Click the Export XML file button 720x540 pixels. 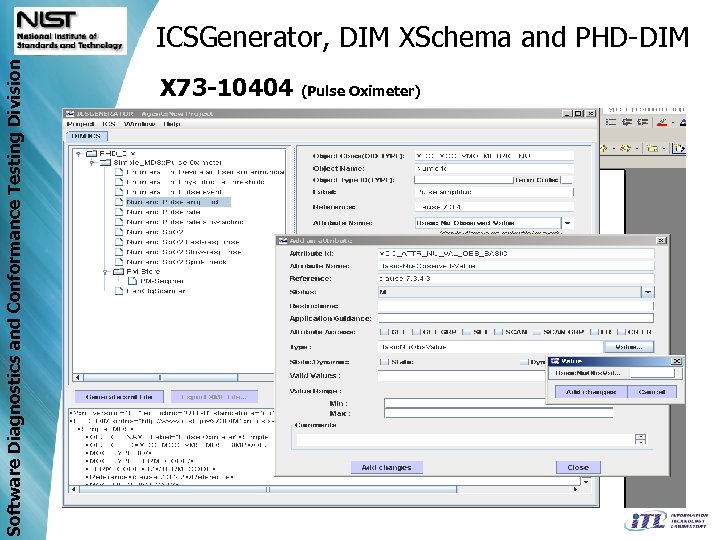coord(214,397)
